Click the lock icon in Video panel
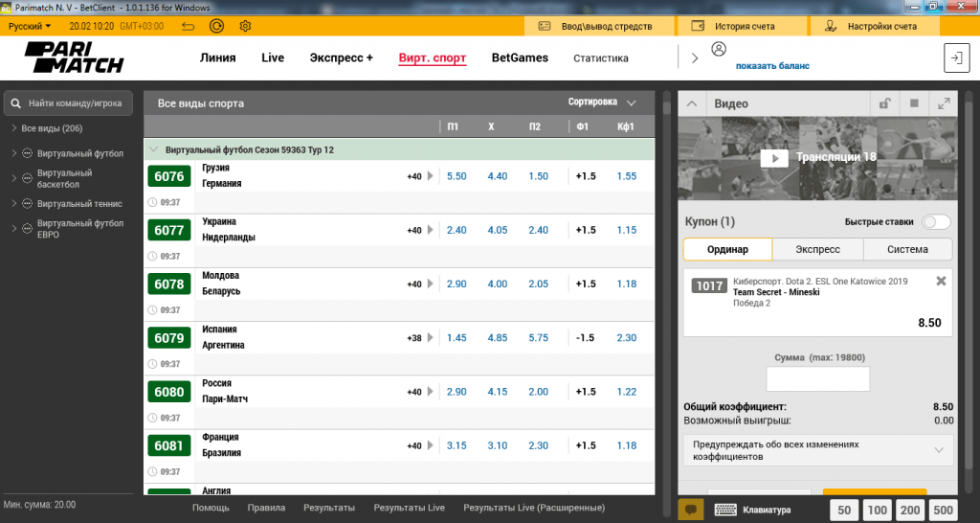This screenshot has height=523, width=980. pos(884,103)
